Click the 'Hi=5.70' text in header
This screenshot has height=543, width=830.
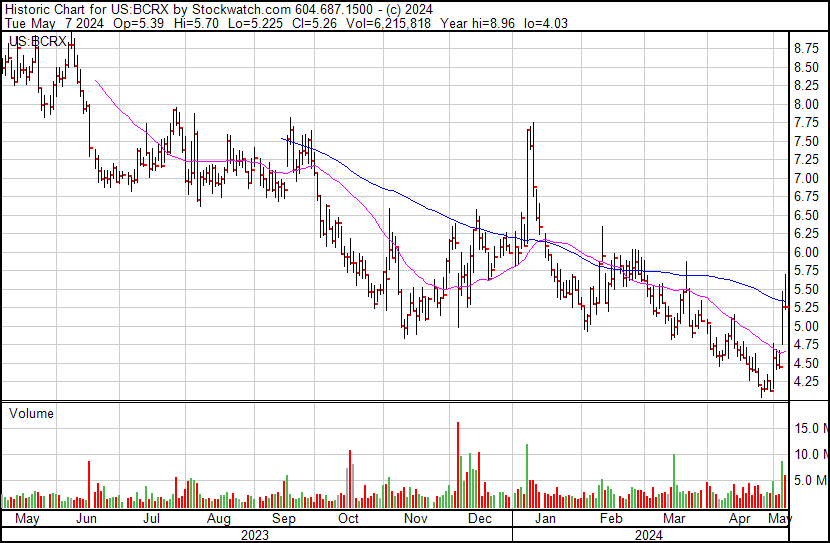pyautogui.click(x=194, y=23)
